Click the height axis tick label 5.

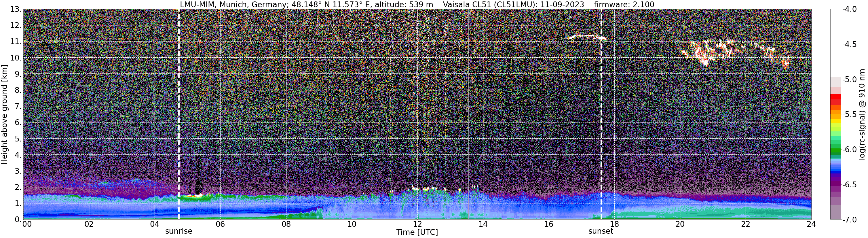point(18,139)
